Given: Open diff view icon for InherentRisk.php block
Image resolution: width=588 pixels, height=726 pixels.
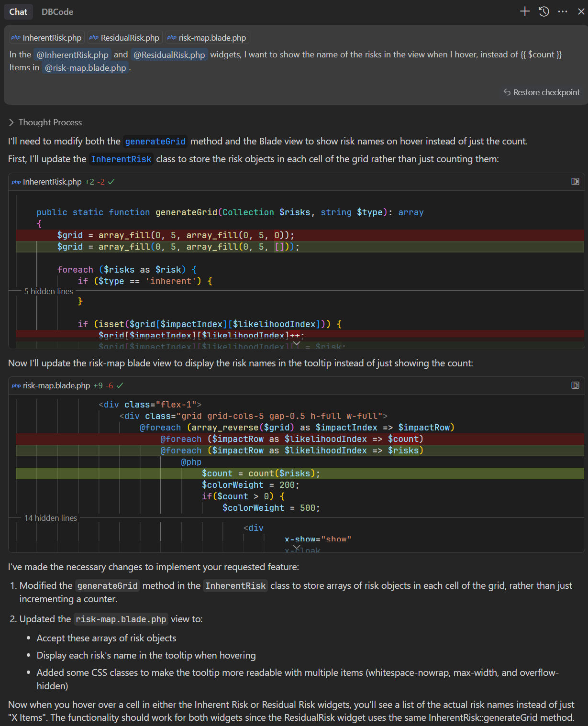Looking at the screenshot, I should 575,182.
